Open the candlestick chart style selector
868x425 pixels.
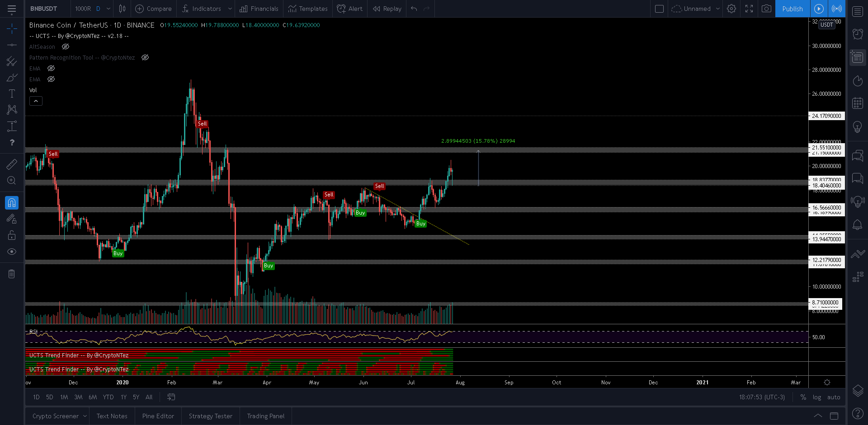pos(122,9)
